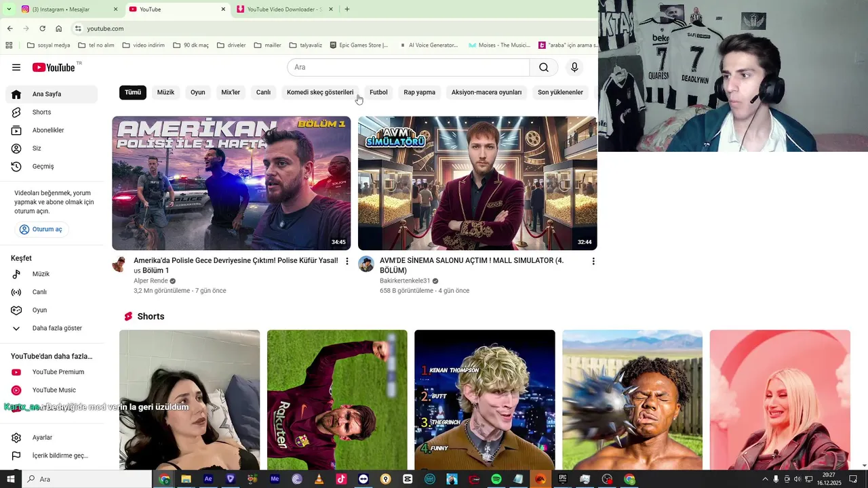
Task: Focus the YouTube search box
Action: (x=408, y=67)
